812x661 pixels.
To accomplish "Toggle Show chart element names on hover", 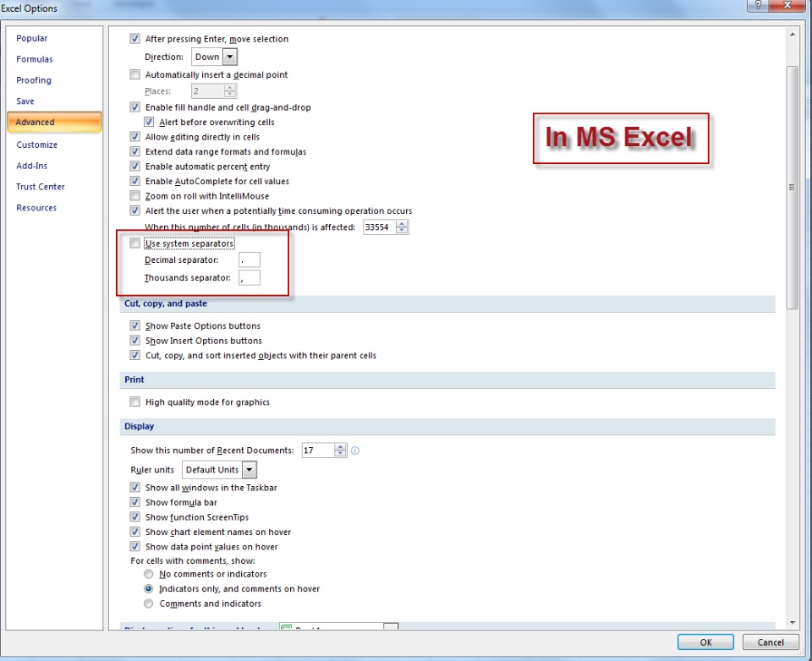I will 134,532.
